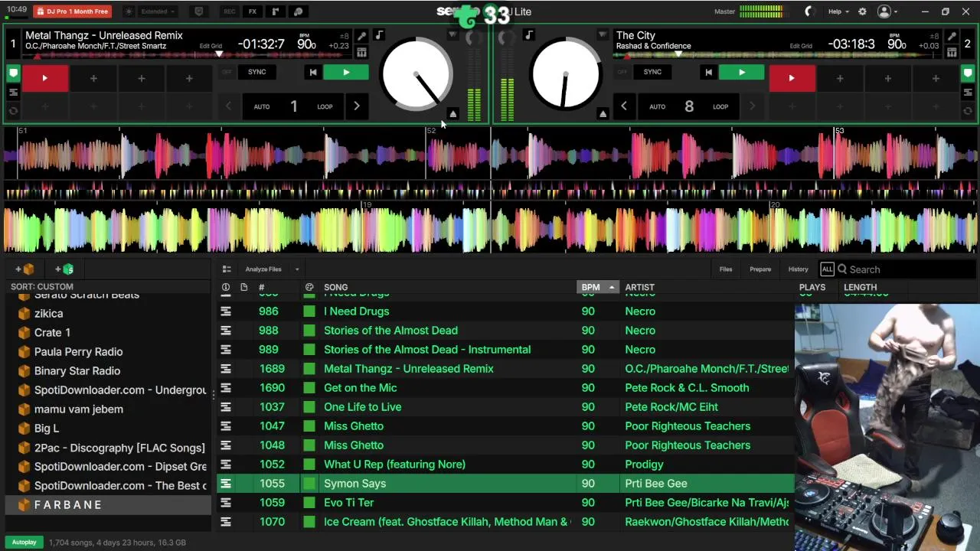Enable SYNC on deck 1
Screen dimensions: 980x551
(x=257, y=72)
